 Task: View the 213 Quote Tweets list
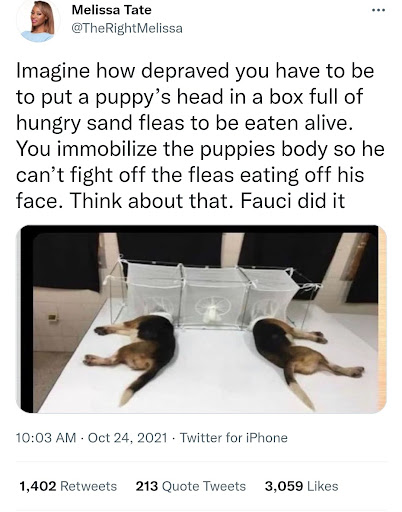tap(191, 486)
